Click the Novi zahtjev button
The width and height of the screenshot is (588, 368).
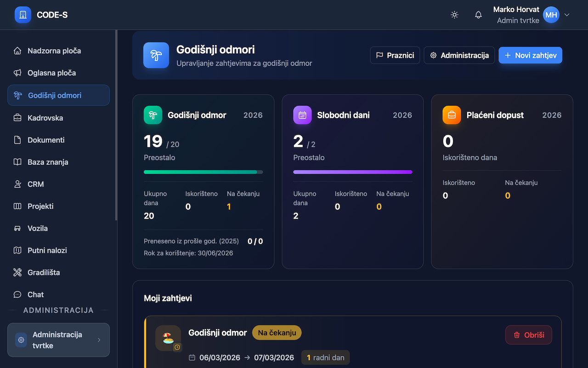530,55
